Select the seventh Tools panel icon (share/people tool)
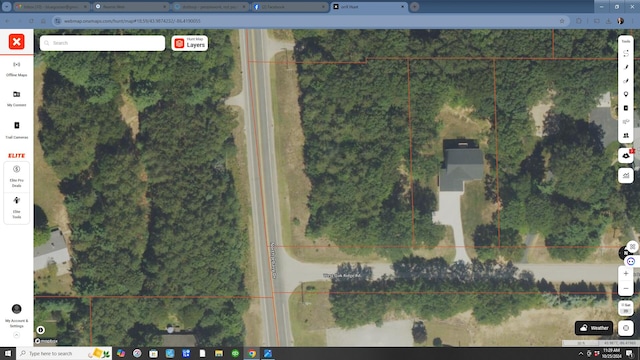 (626, 135)
